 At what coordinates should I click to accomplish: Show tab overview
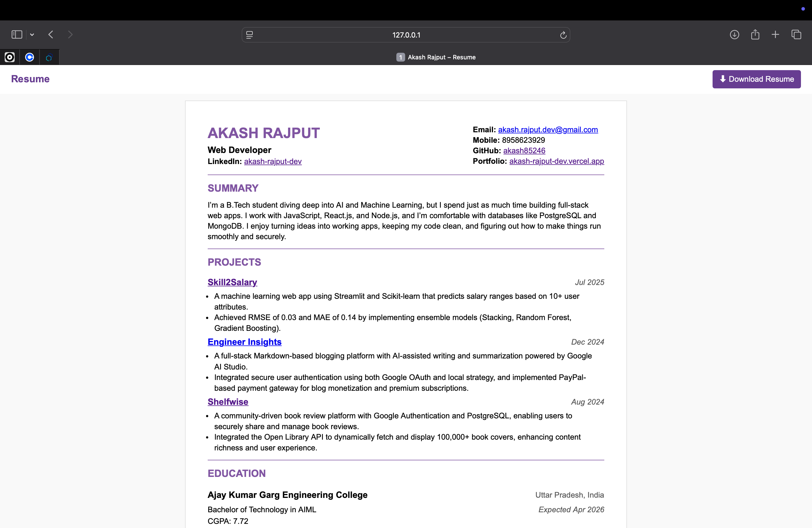point(796,35)
